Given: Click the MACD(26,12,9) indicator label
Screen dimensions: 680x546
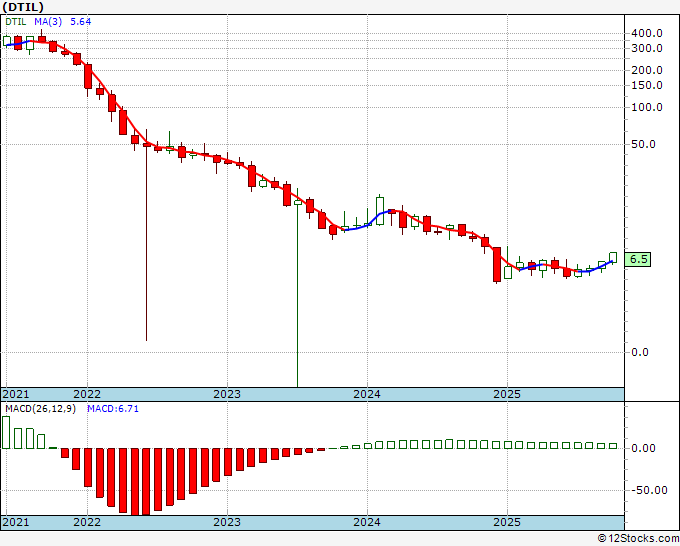Looking at the screenshot, I should tap(40, 409).
